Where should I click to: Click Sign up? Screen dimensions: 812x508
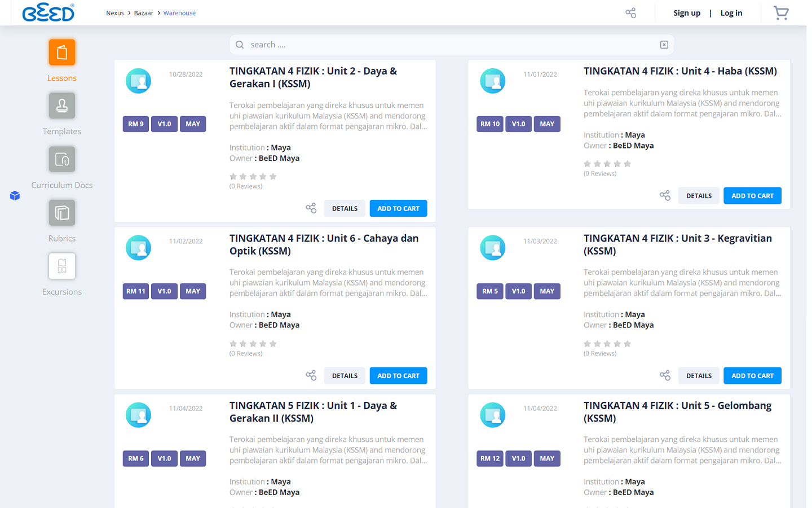(687, 13)
